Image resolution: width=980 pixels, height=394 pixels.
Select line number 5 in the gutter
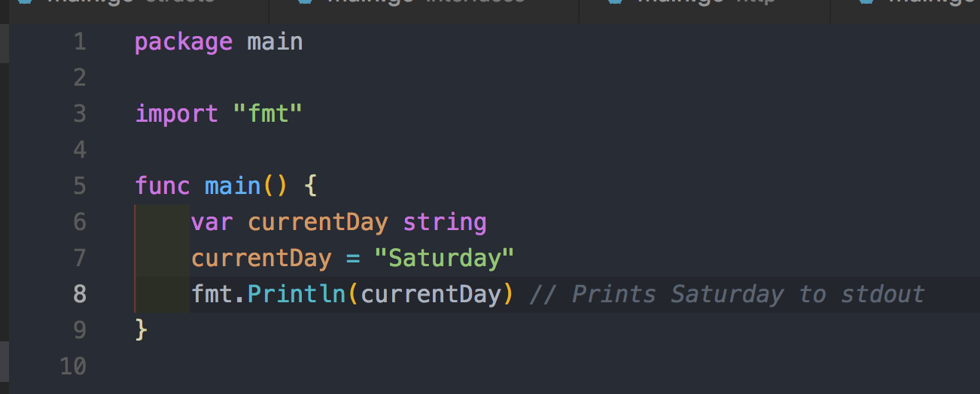coord(80,186)
